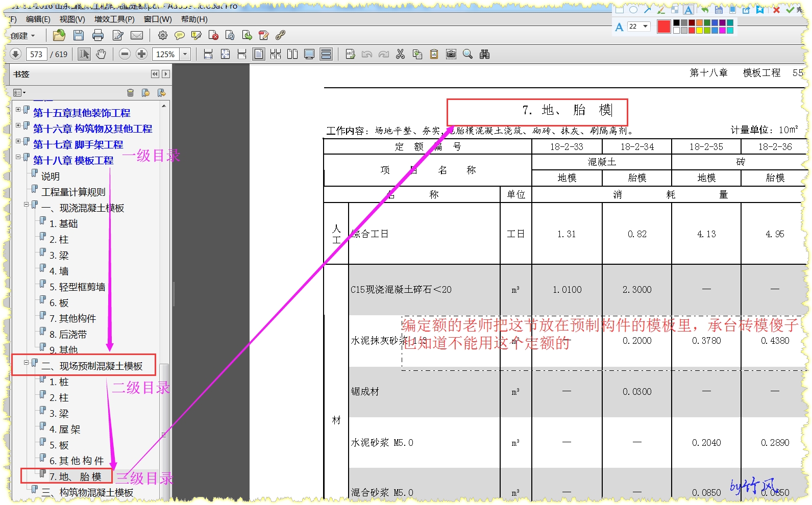Activate the hand pan tool
This screenshot has width=812, height=505.
(101, 54)
